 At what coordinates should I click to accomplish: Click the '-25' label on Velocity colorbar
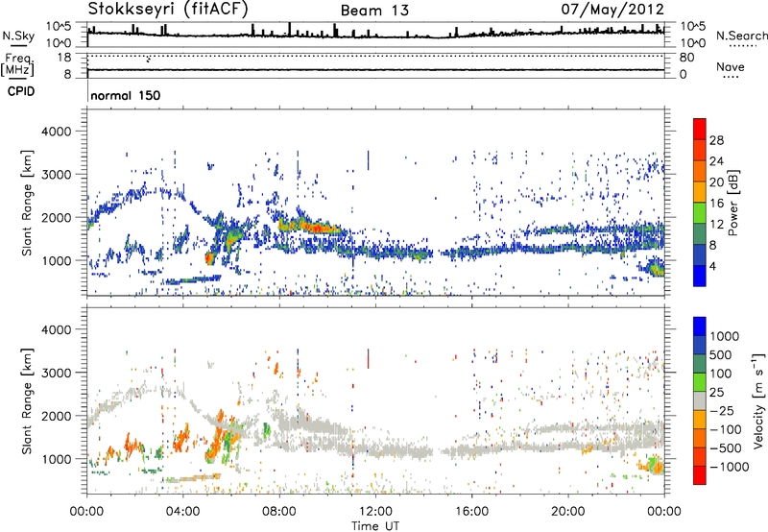pos(722,411)
